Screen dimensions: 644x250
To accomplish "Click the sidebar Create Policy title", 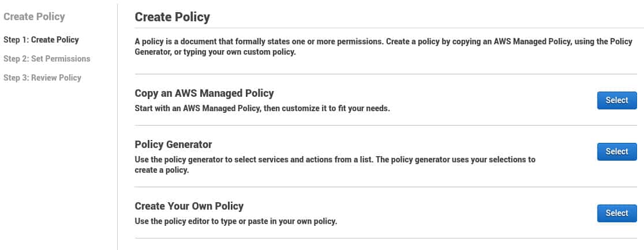I will [34, 17].
